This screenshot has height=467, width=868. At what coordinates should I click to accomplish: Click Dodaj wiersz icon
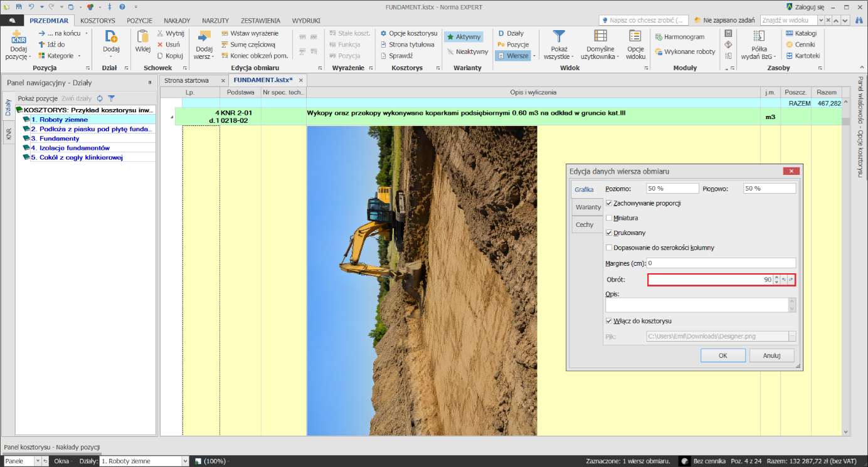coord(204,36)
